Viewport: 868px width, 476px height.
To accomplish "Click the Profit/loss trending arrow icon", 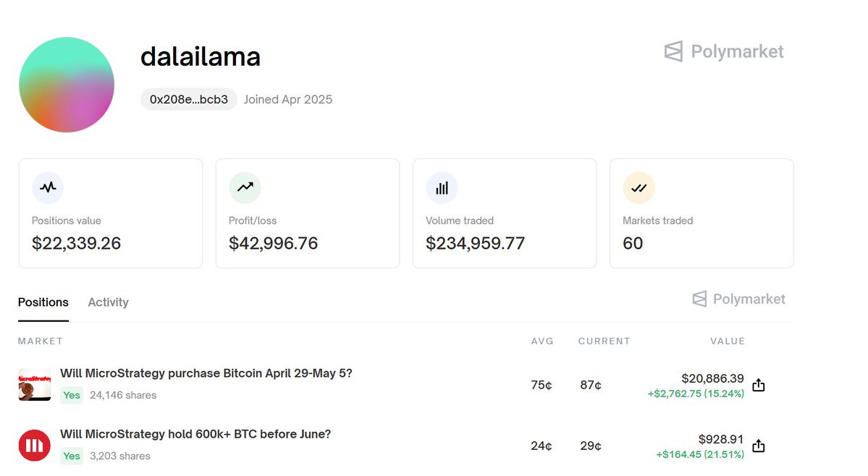I will 245,187.
